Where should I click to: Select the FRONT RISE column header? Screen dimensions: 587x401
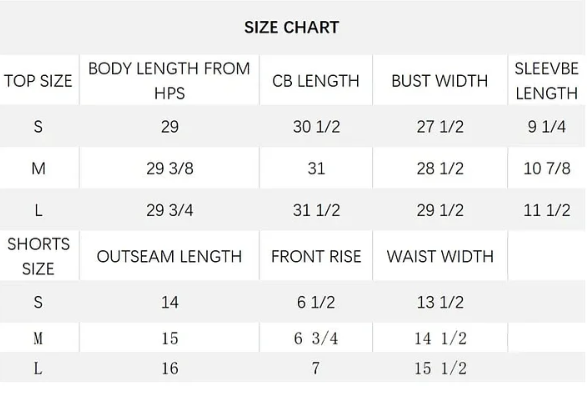pos(316,256)
